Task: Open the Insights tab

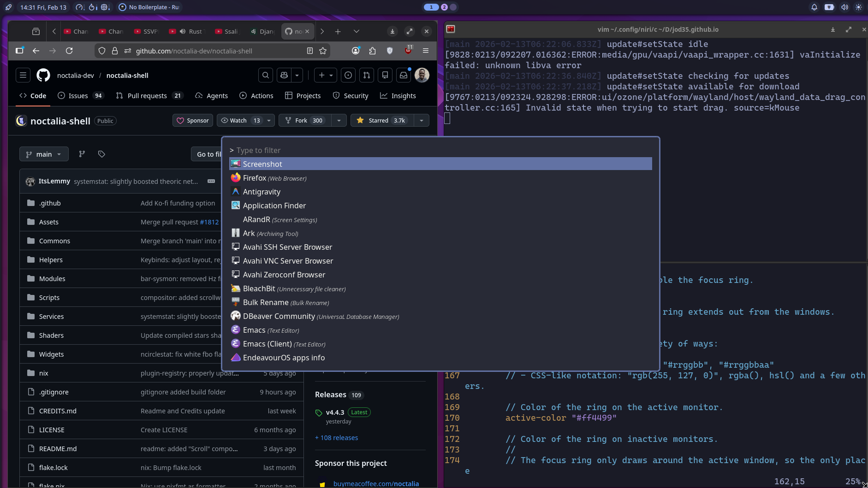Action: coord(398,95)
